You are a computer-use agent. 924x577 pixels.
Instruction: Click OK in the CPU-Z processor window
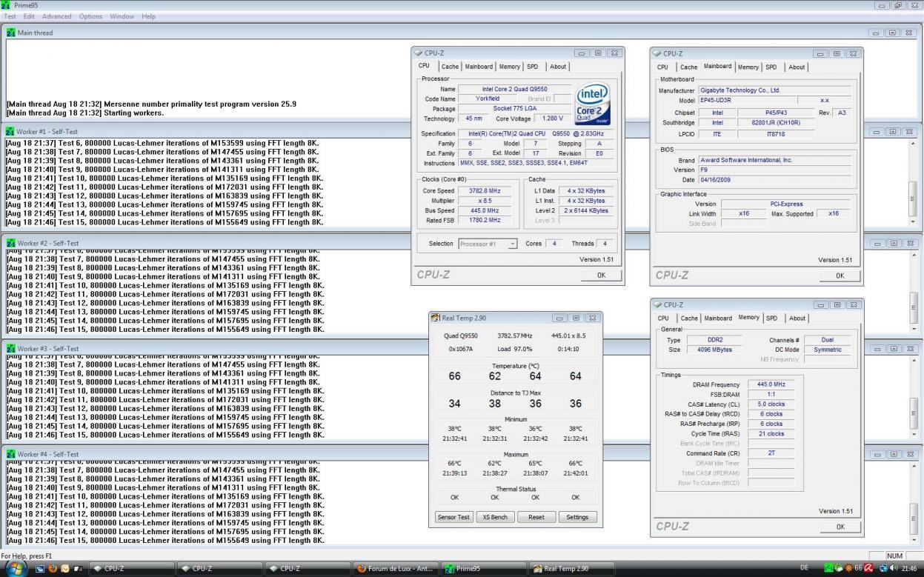click(601, 275)
